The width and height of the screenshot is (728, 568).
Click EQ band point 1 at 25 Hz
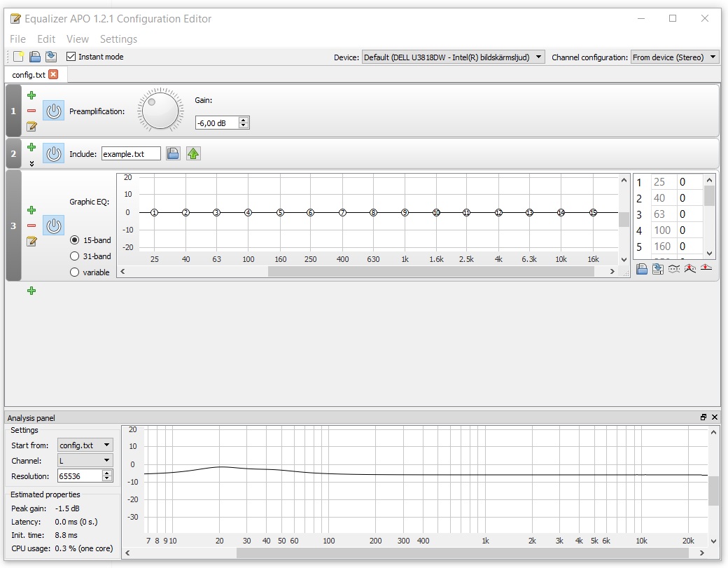coord(155,212)
